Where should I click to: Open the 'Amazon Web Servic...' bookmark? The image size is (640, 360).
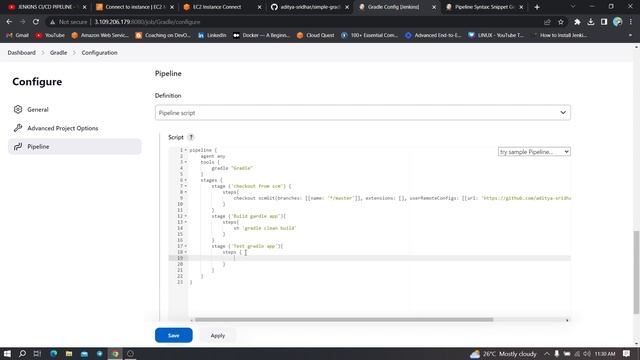click(x=100, y=36)
